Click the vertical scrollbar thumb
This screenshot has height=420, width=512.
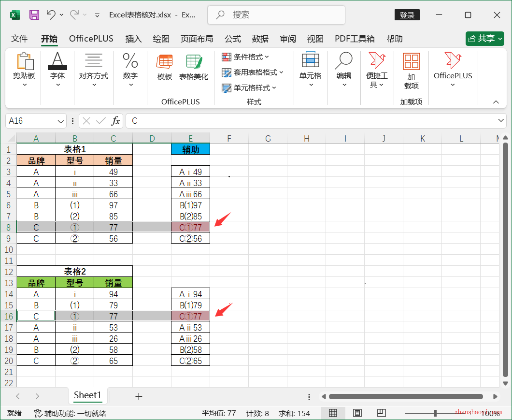505,260
